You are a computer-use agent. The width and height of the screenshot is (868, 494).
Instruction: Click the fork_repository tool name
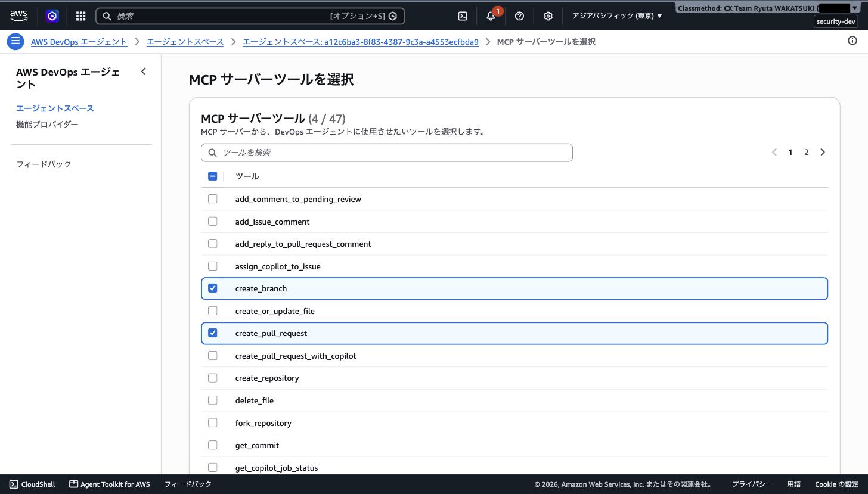click(x=263, y=423)
